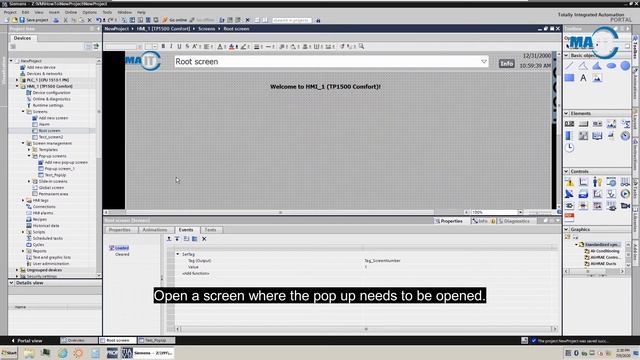Collapse the Controls toolbox section
Screen dimensions: 640x360
point(566,171)
